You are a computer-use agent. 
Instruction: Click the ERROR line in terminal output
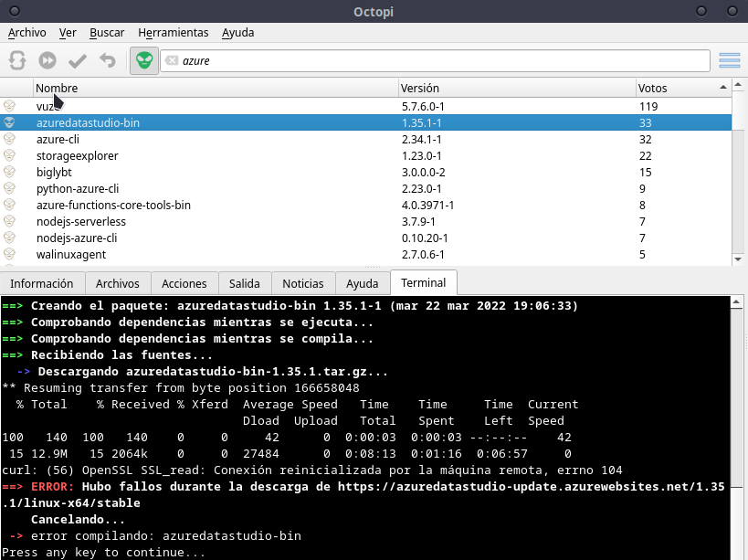click(x=363, y=494)
